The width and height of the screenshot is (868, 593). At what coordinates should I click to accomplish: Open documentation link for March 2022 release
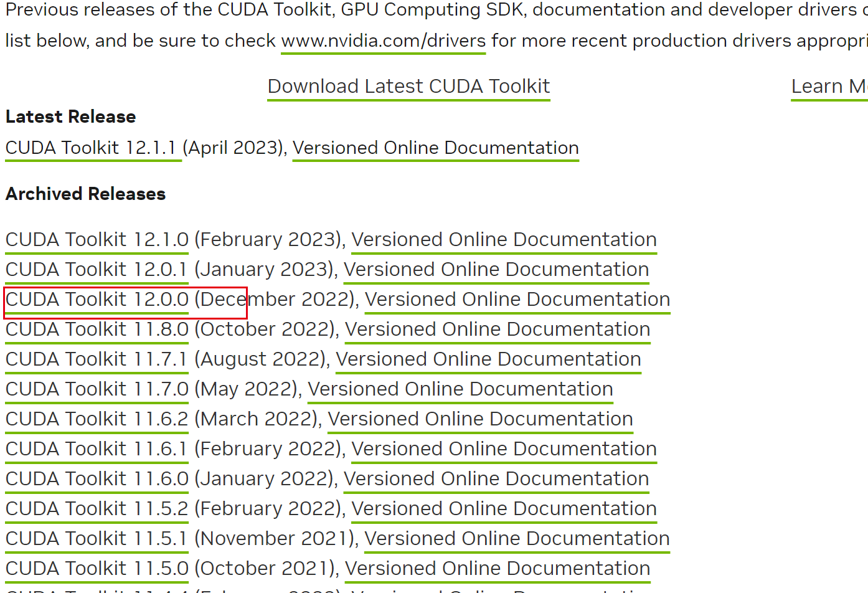(x=481, y=419)
